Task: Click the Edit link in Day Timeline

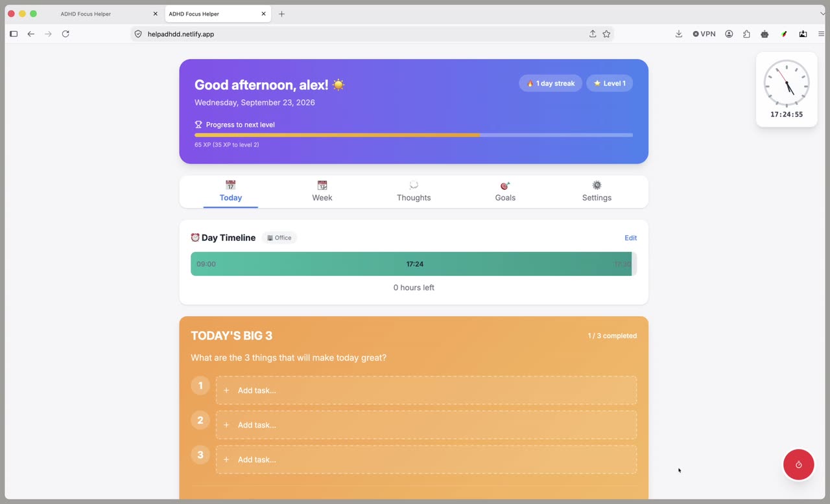Action: tap(630, 238)
